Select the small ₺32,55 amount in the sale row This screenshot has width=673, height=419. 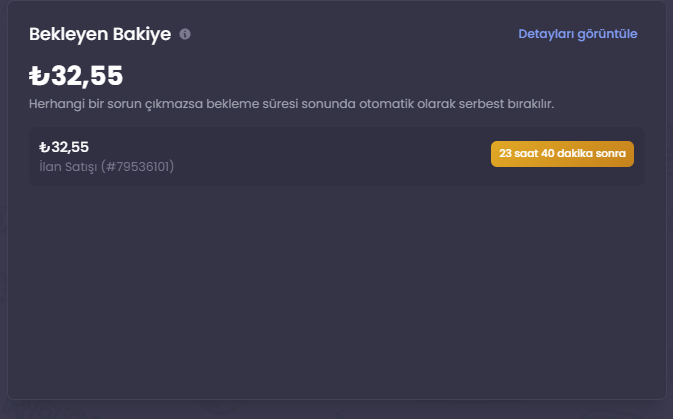coord(64,147)
